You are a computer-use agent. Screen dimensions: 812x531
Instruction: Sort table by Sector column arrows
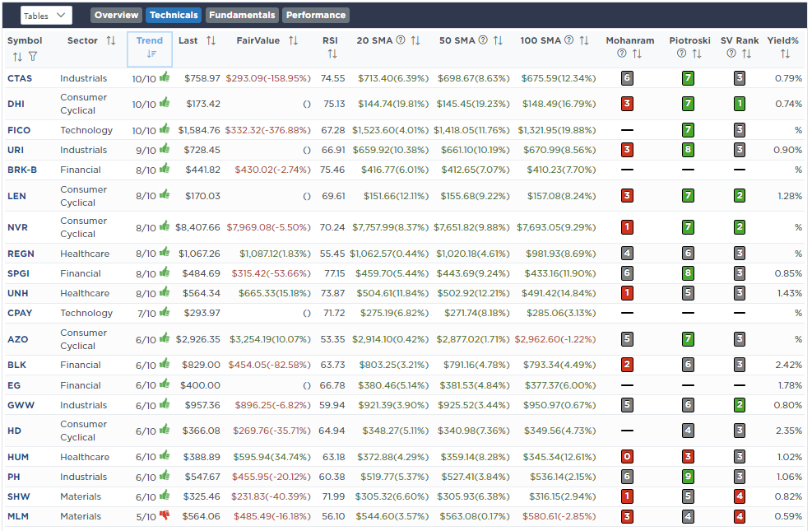pos(111,40)
